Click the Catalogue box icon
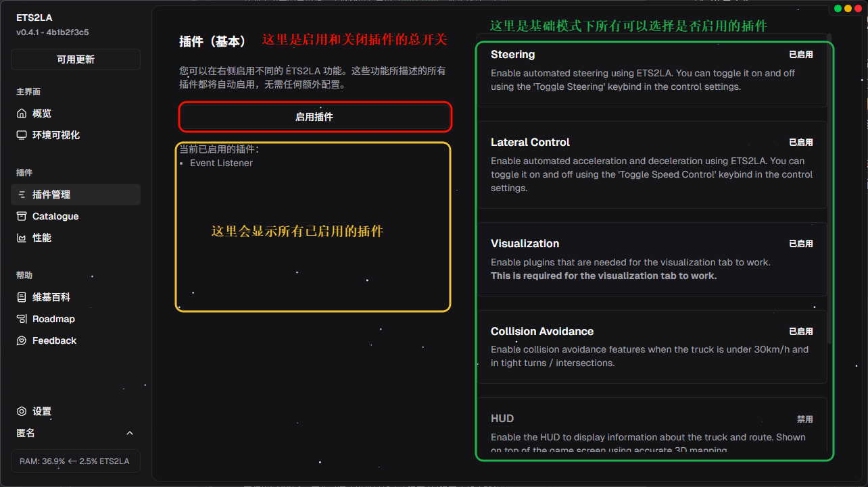The width and height of the screenshot is (868, 487). point(22,216)
